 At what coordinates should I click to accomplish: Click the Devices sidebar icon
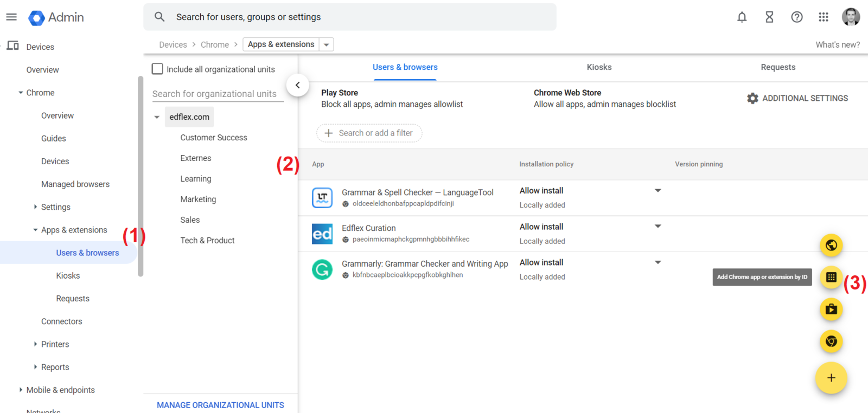pos(13,47)
